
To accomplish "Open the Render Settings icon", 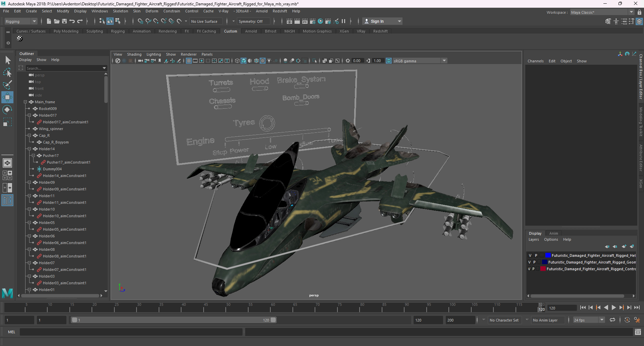I will point(312,21).
